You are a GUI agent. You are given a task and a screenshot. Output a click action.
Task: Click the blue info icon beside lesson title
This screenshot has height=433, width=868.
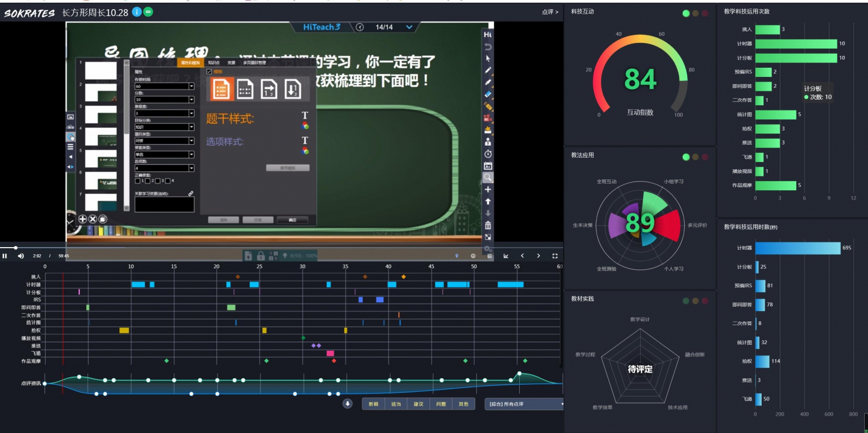[x=137, y=12]
